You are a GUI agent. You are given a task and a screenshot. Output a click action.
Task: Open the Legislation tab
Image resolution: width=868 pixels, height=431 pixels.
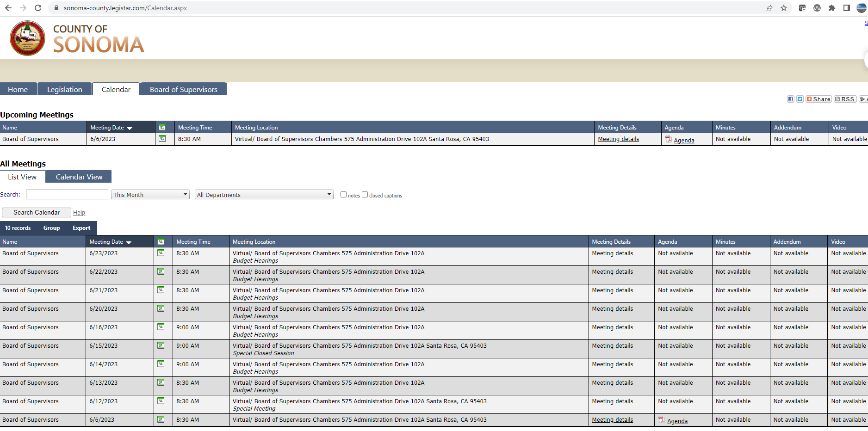click(x=64, y=89)
